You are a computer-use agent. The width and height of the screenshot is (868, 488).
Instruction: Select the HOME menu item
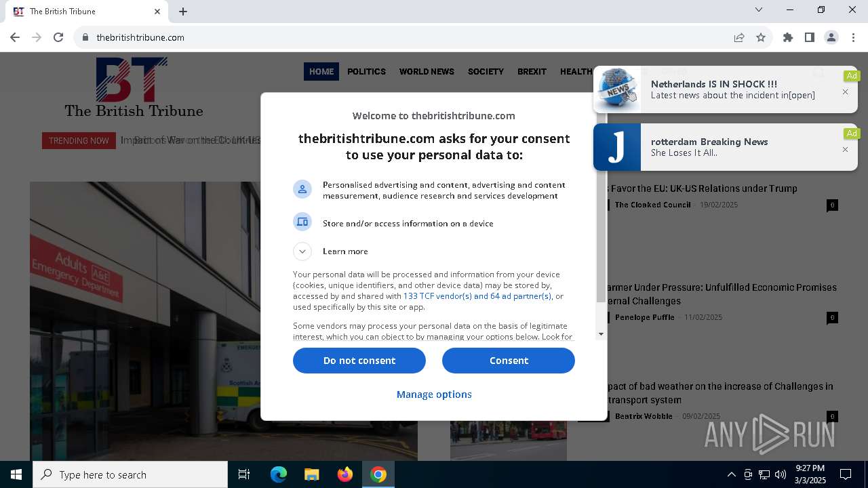(321, 71)
